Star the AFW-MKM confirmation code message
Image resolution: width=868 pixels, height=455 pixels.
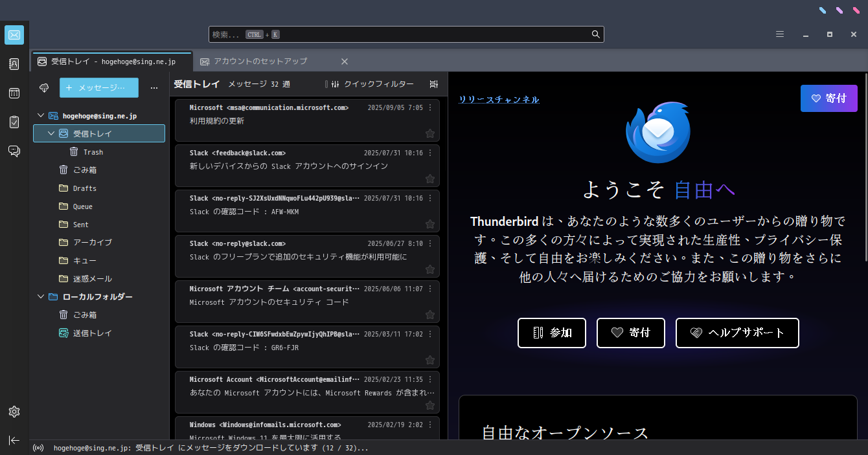click(x=429, y=224)
